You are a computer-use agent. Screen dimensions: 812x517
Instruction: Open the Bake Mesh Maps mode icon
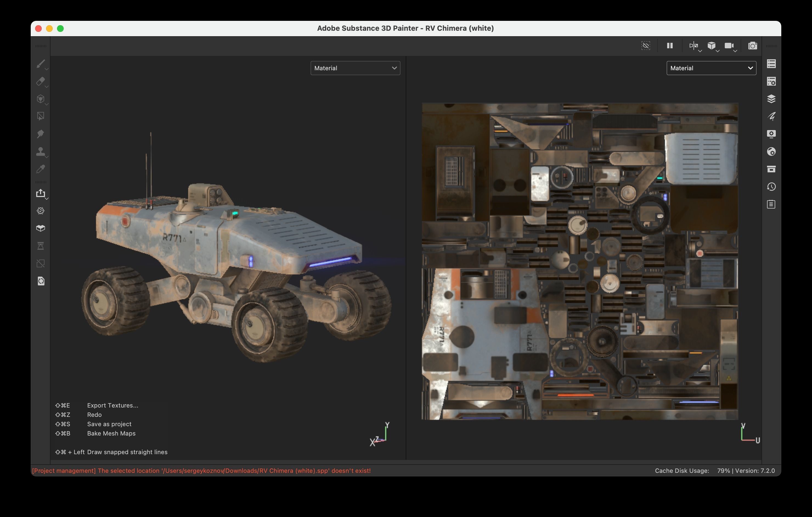(x=41, y=228)
